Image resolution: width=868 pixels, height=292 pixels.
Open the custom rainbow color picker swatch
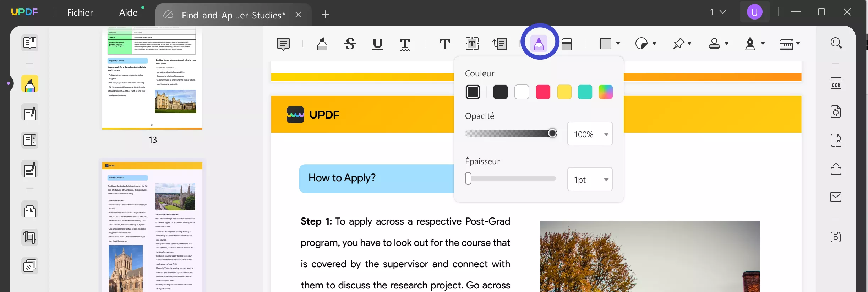(x=606, y=92)
